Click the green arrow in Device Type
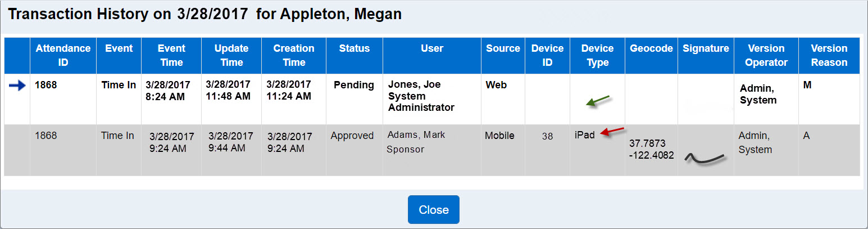This screenshot has height=229, width=868. [x=598, y=101]
